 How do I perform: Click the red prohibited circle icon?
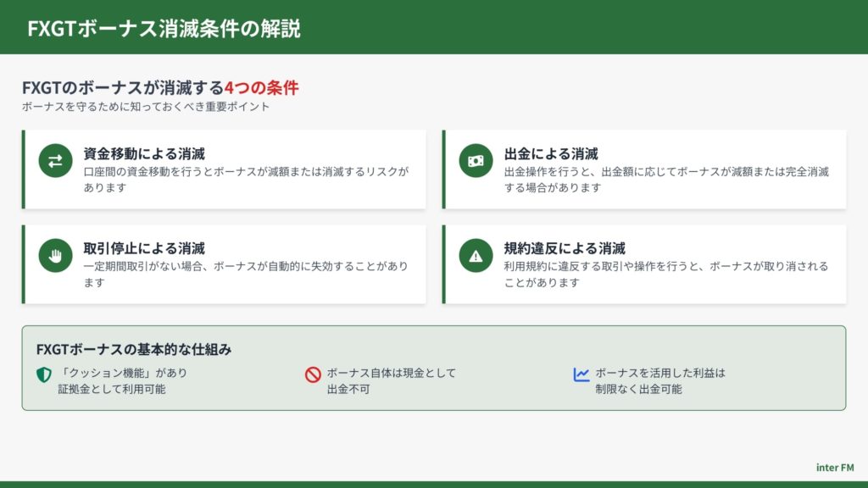[313, 374]
